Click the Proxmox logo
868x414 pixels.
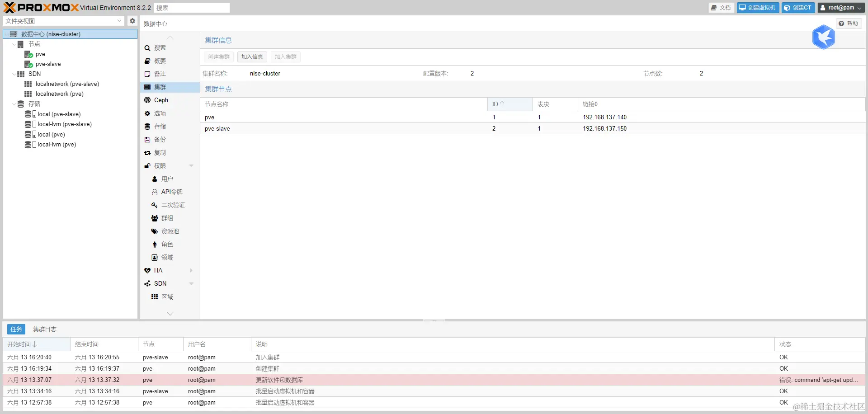point(41,8)
